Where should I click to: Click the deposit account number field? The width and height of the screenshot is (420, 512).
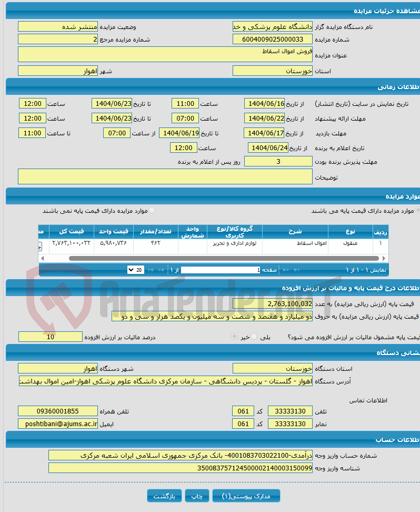pyautogui.click(x=181, y=455)
